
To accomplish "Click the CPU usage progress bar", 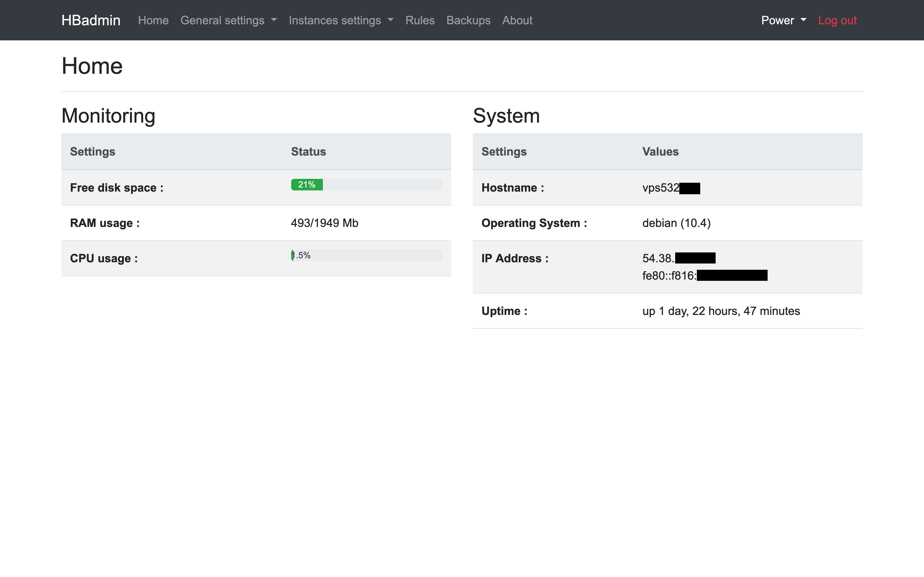I will (x=366, y=255).
